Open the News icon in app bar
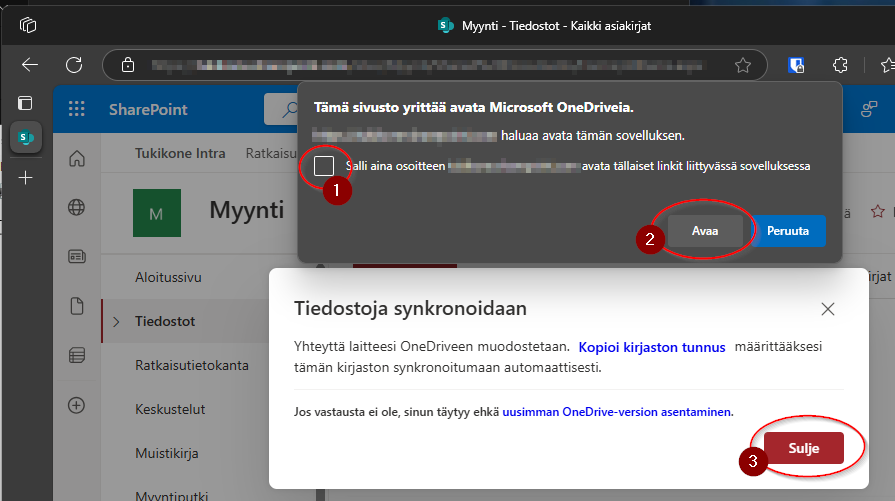Viewport: 895px width, 501px height. (x=76, y=257)
